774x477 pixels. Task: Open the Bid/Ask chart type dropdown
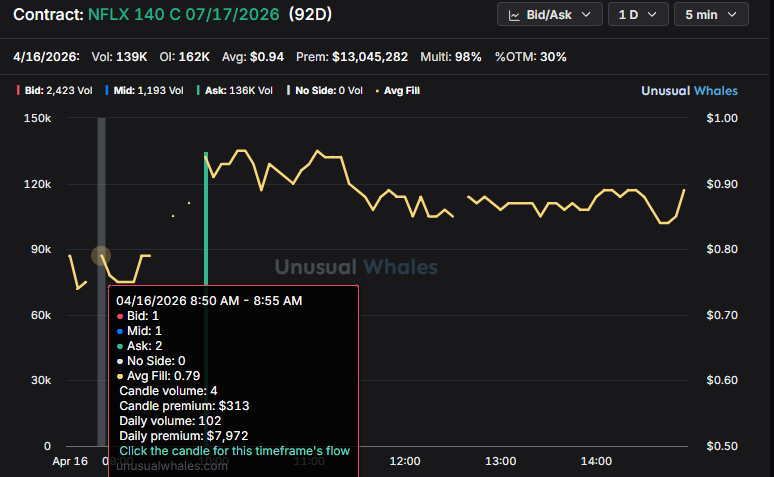click(549, 15)
